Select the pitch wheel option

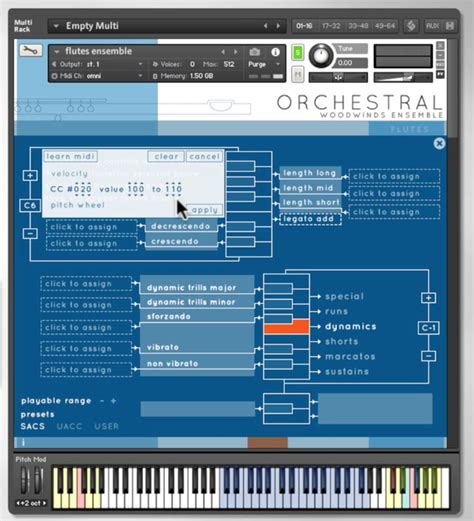pyautogui.click(x=78, y=205)
